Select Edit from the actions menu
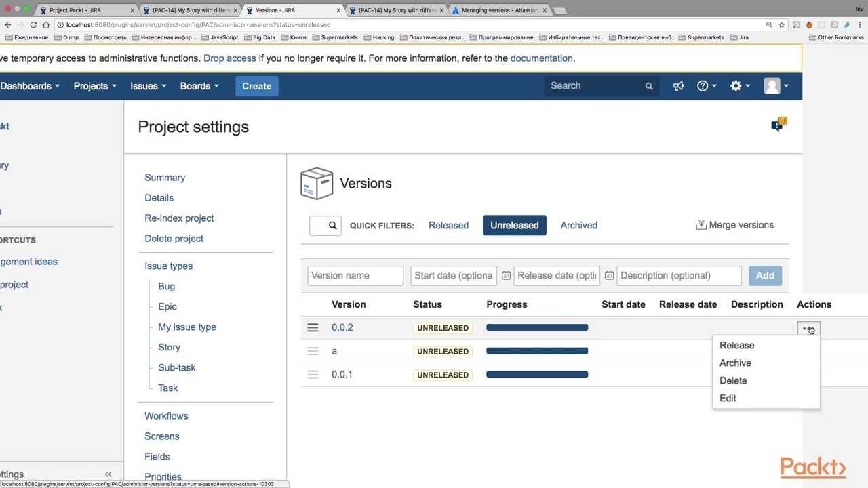868x488 pixels. (728, 398)
